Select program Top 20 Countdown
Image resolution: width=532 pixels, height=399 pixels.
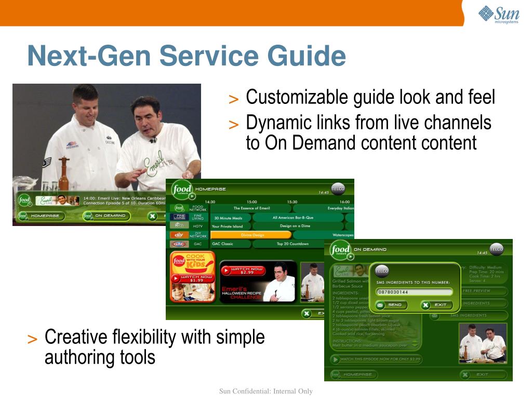tap(289, 244)
